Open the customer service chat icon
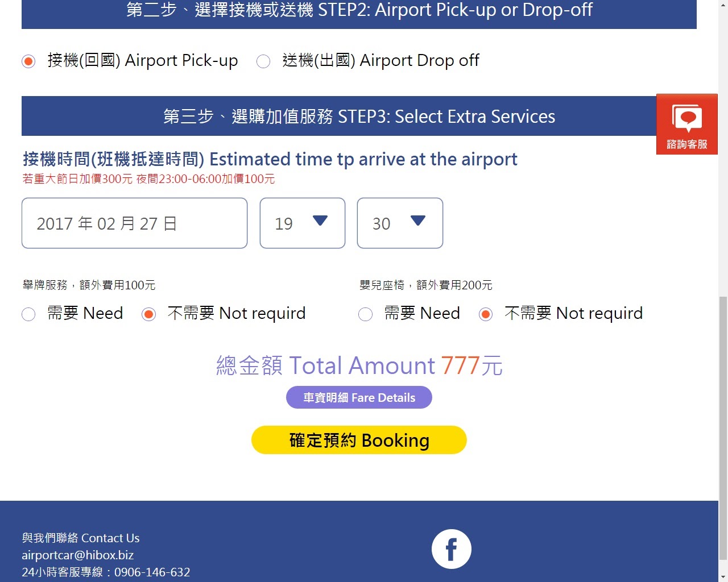The width and height of the screenshot is (728, 582). 686,124
